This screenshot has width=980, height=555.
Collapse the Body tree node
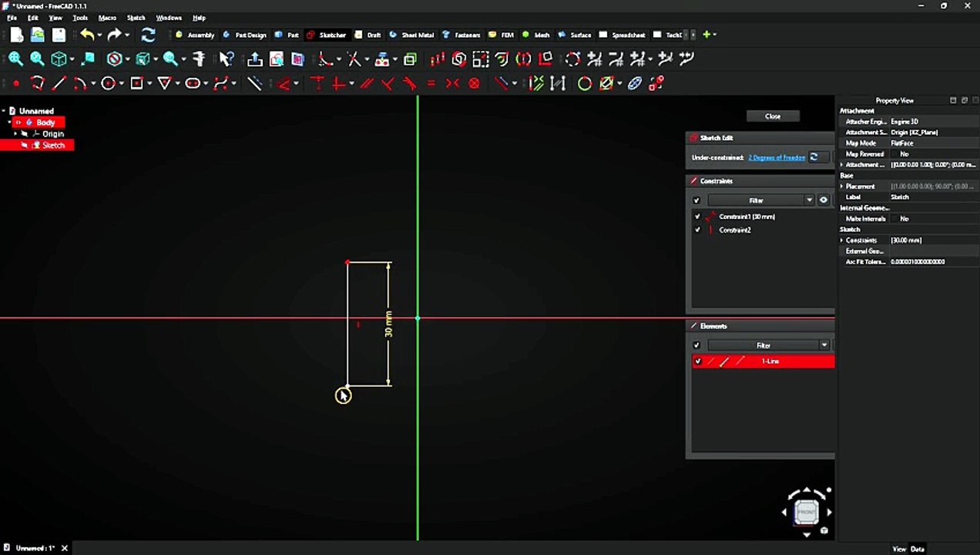coord(10,123)
